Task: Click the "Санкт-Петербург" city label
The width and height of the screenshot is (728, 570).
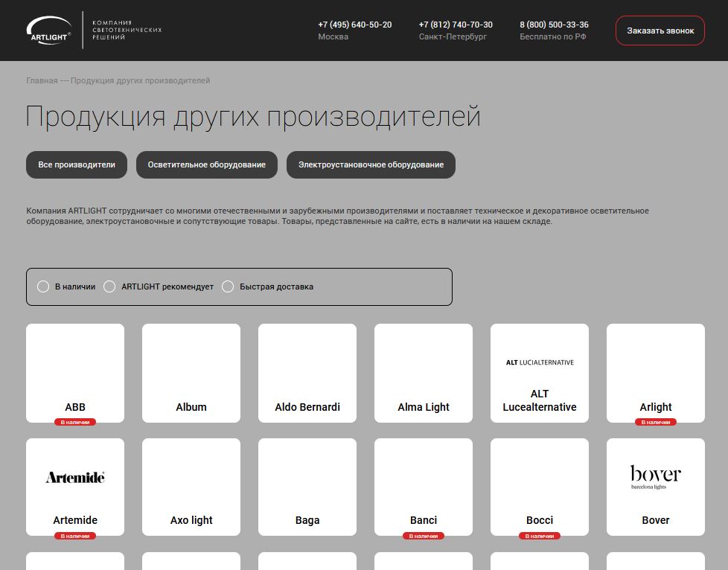Action: (453, 36)
